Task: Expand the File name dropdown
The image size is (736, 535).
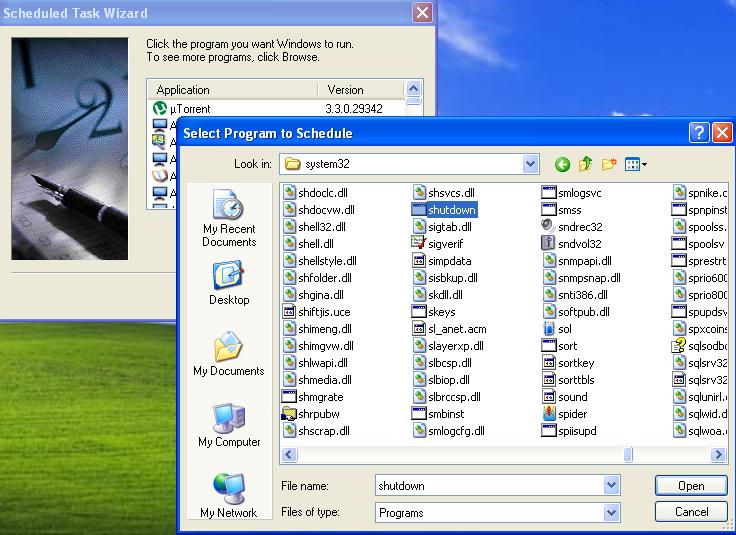Action: pyautogui.click(x=611, y=485)
